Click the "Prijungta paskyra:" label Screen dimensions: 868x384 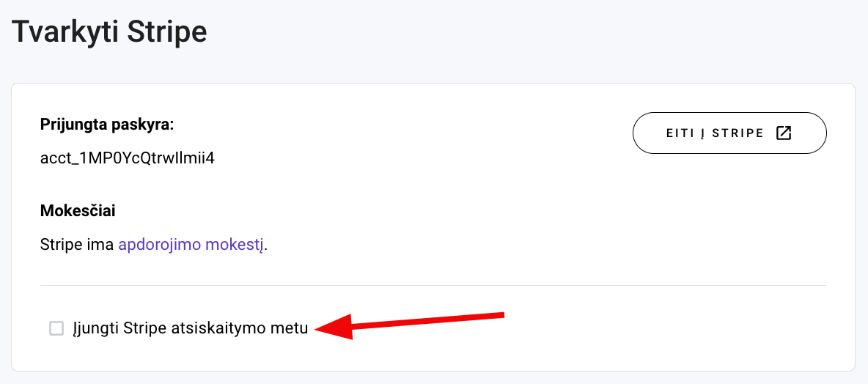pyautogui.click(x=107, y=124)
